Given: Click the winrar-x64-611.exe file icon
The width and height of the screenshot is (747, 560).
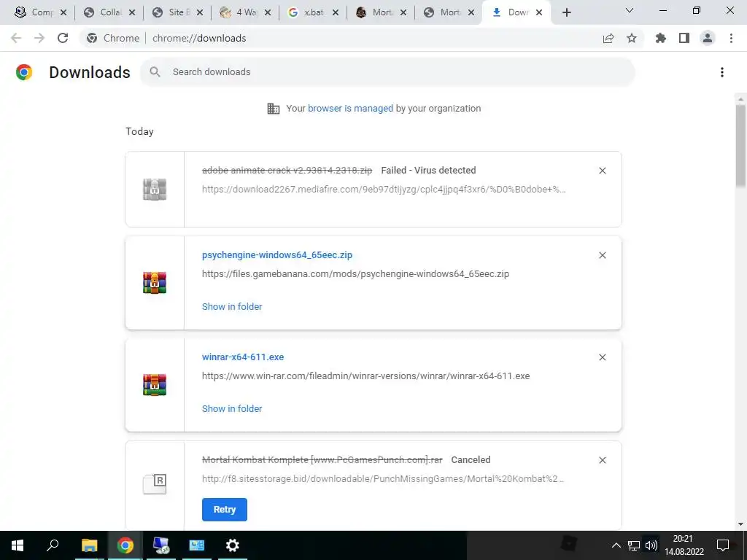Looking at the screenshot, I should click(155, 385).
